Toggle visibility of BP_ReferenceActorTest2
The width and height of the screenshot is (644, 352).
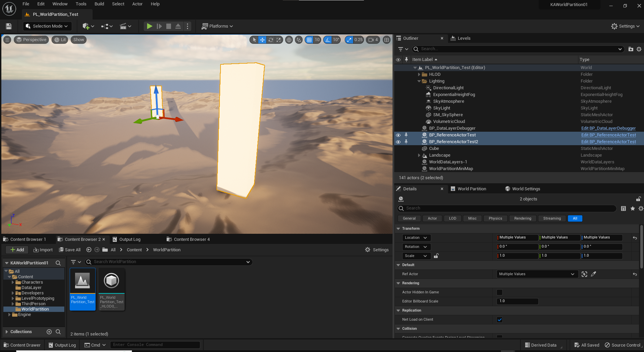(398, 142)
